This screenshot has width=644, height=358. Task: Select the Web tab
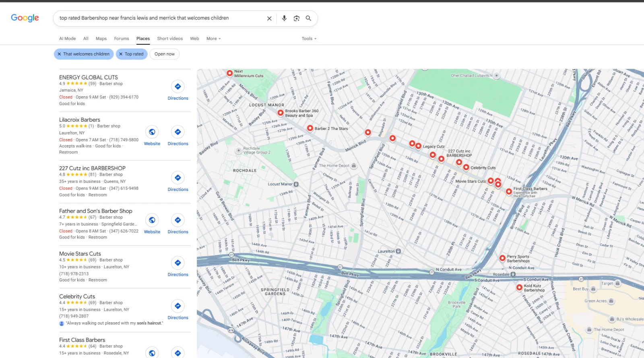coord(194,39)
